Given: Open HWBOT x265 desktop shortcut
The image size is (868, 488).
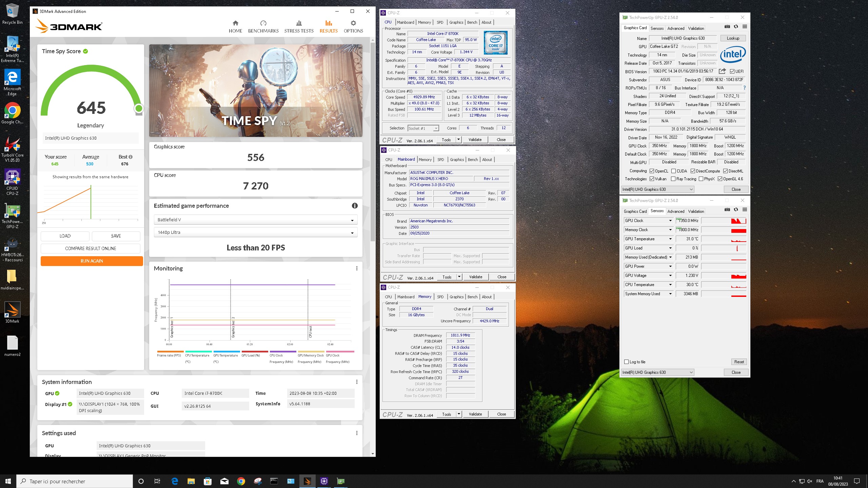Looking at the screenshot, I should pyautogui.click(x=12, y=249).
